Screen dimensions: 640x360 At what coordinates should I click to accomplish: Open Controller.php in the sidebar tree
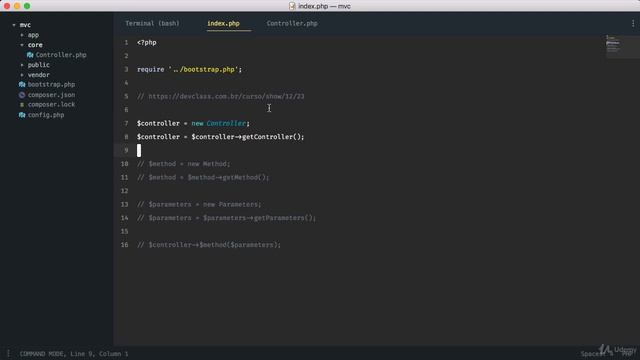61,55
